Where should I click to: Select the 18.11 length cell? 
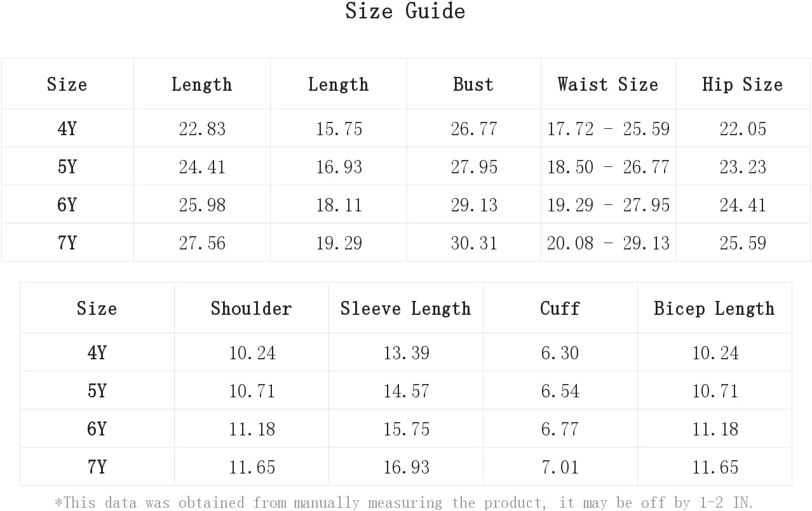[339, 205]
